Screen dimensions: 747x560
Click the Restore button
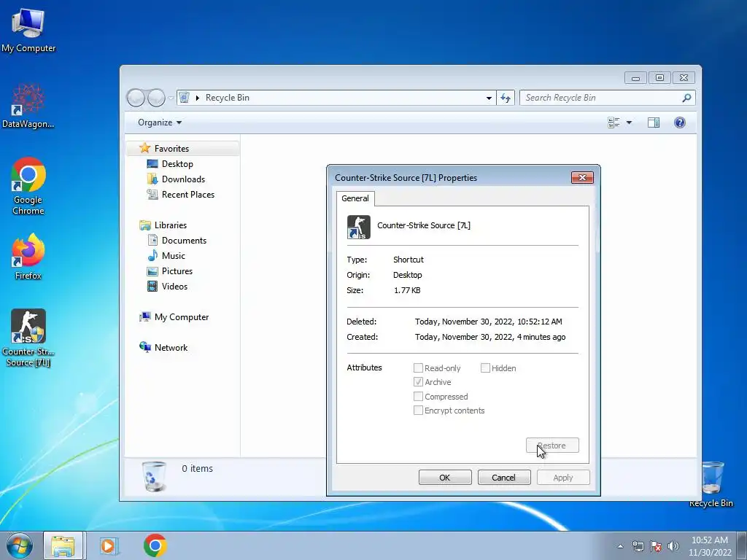[552, 446]
